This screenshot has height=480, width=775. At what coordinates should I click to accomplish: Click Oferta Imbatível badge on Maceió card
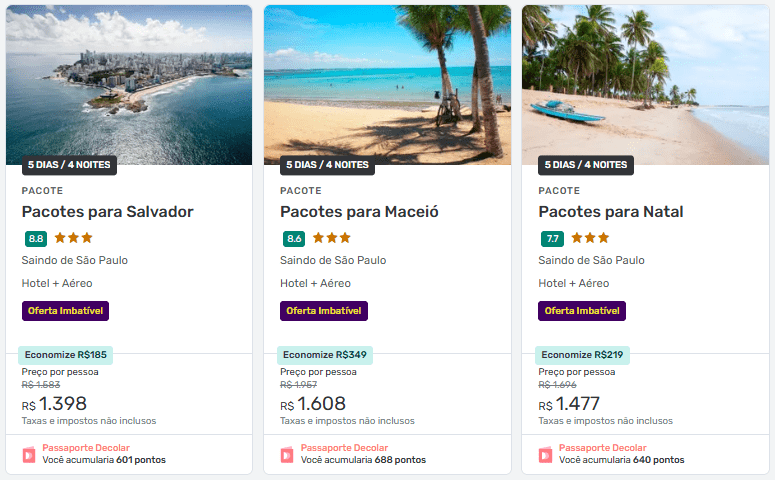pos(324,311)
